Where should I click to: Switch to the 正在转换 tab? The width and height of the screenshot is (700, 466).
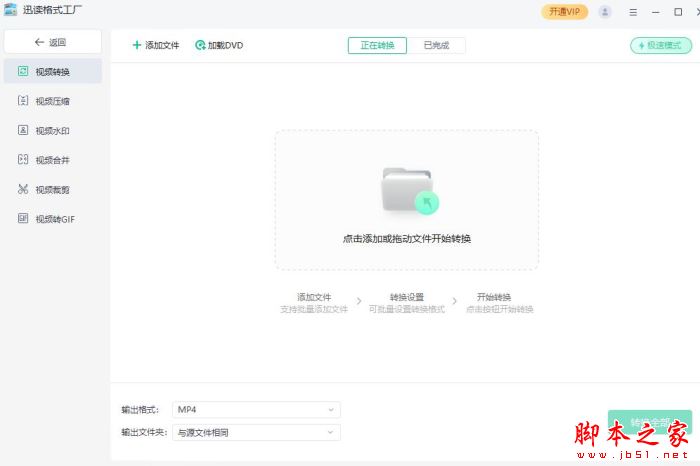coord(377,45)
